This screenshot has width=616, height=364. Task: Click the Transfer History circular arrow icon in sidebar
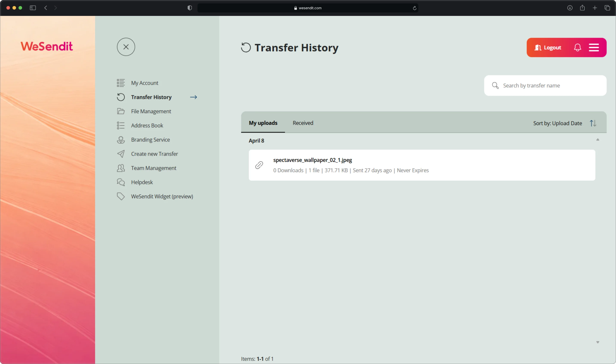coord(121,97)
